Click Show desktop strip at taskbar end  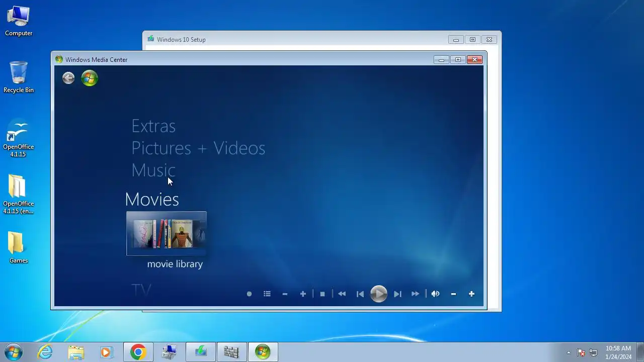[640, 352]
